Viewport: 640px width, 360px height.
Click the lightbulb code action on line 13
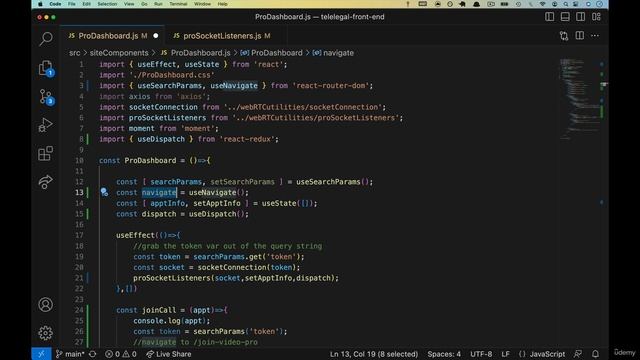[x=104, y=192]
